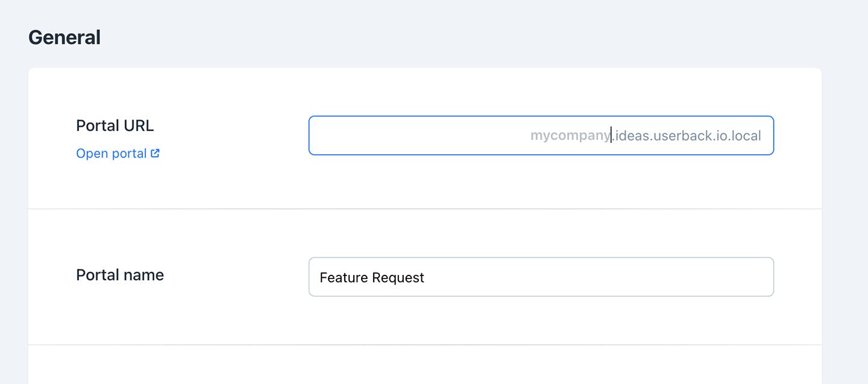
Task: Click the "Feature Request" text
Action: 372,277
